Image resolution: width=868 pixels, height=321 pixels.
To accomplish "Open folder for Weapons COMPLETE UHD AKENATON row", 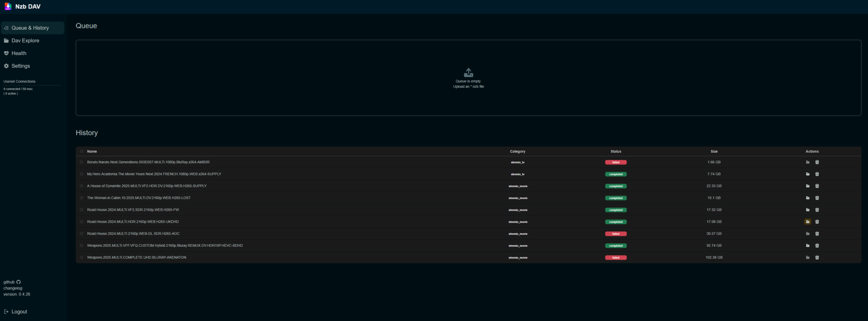I will click(x=808, y=257).
